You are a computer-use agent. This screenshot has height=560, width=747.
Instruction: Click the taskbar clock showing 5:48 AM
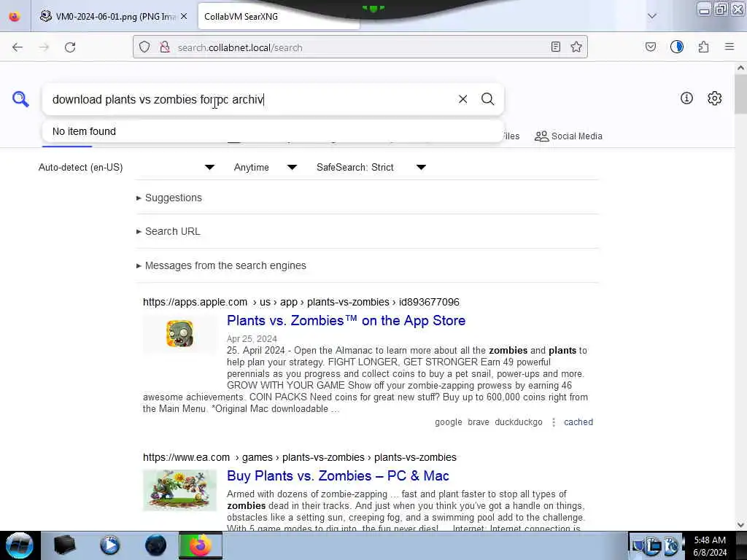tap(710, 545)
